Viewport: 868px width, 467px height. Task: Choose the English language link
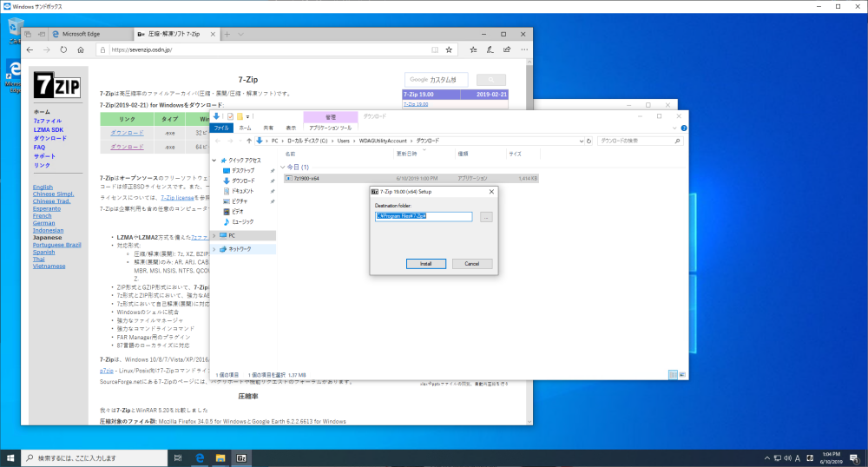coord(43,187)
